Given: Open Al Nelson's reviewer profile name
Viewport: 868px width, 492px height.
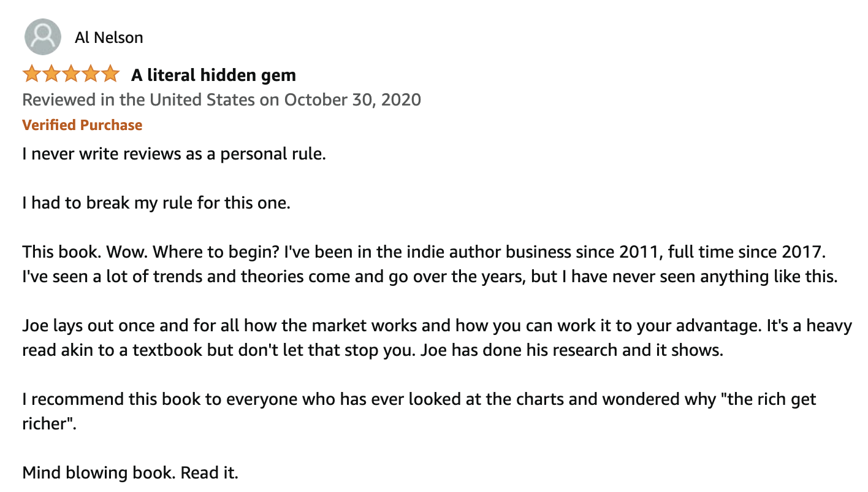Looking at the screenshot, I should [108, 37].
